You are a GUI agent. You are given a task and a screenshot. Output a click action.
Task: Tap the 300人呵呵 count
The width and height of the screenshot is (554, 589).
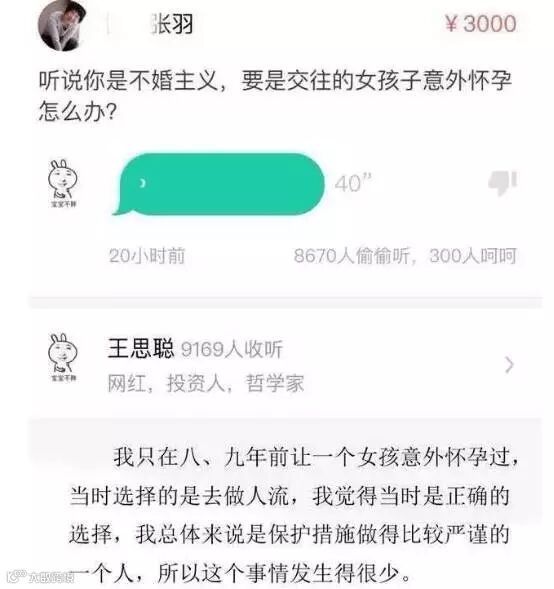tap(473, 256)
